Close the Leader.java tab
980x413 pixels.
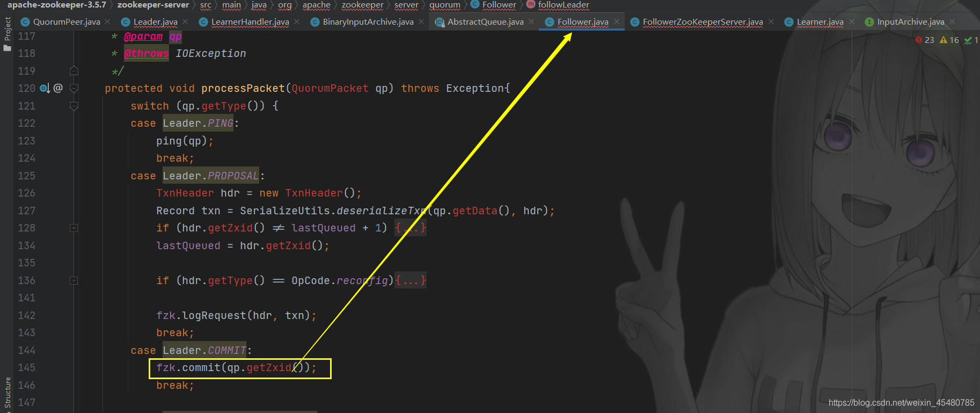pos(185,21)
